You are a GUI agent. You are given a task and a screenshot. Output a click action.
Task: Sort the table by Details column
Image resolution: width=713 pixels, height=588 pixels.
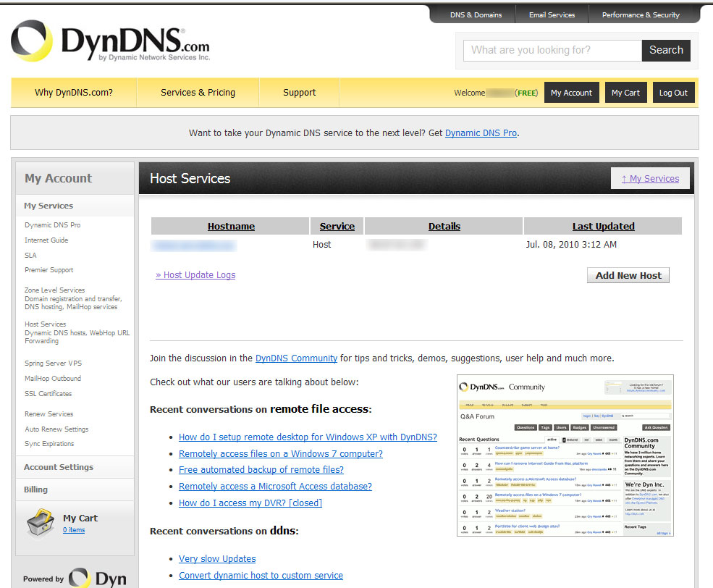pos(444,226)
